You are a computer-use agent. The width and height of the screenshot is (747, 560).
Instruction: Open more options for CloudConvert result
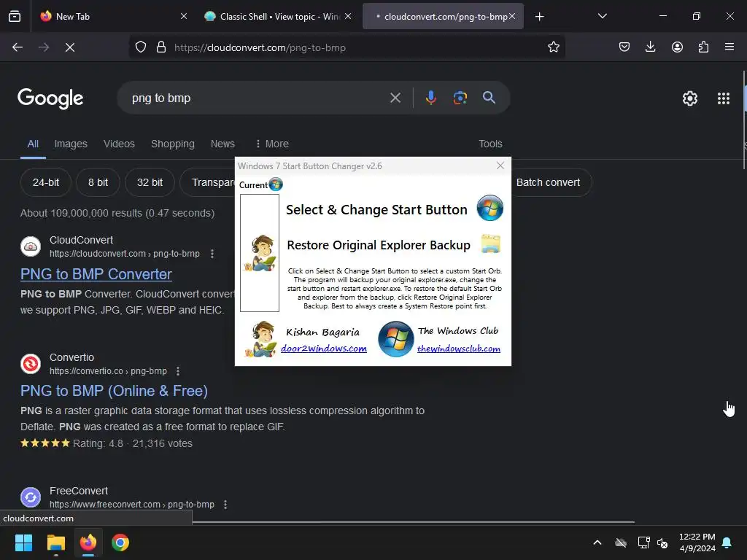click(x=212, y=254)
